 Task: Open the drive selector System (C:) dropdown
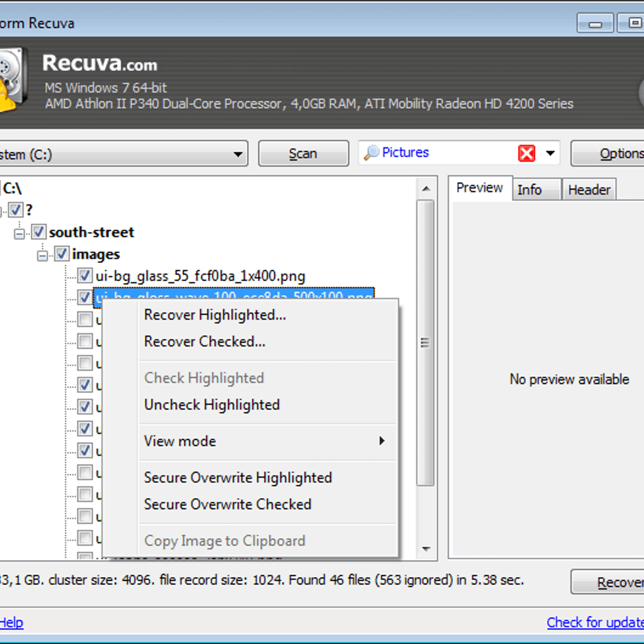tap(123, 154)
